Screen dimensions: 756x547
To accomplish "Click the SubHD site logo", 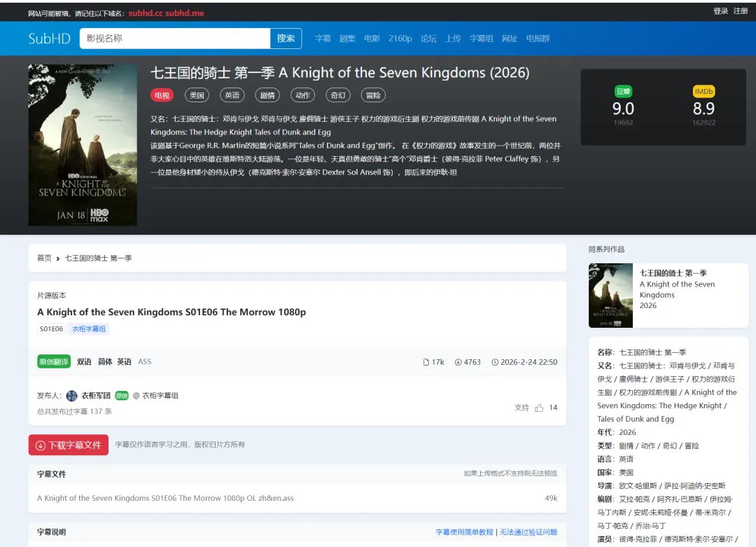I will pos(49,38).
